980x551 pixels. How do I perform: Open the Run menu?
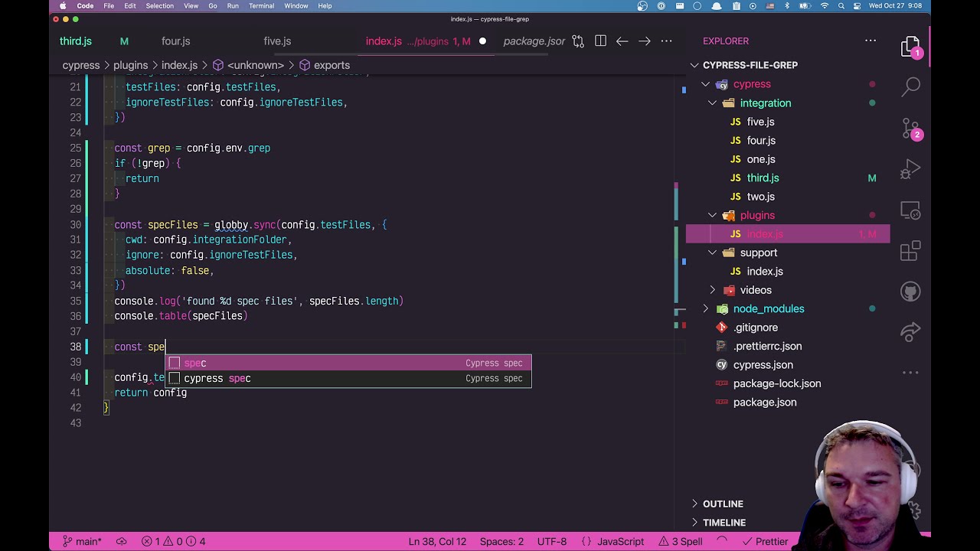(x=233, y=6)
